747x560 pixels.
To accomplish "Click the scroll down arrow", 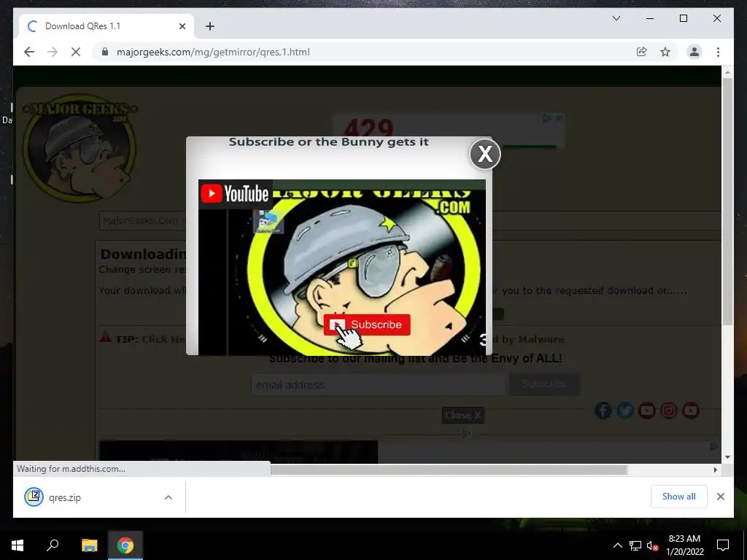I will point(727,457).
